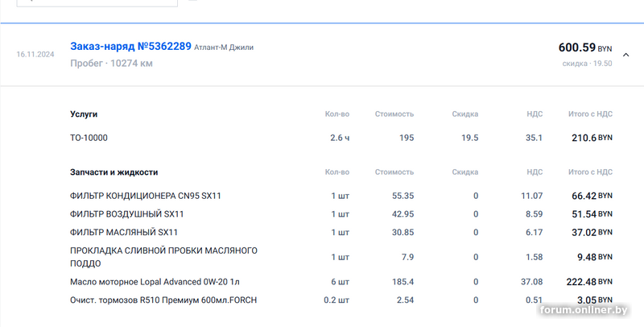This screenshot has width=644, height=327.
Task: Click the Пробег 10274 км mileage text
Action: 110,63
